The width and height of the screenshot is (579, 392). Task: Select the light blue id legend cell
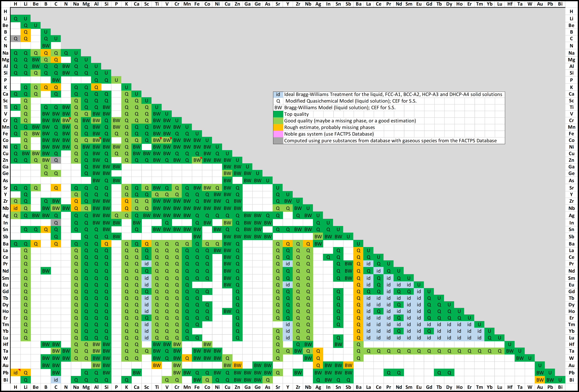(278, 94)
